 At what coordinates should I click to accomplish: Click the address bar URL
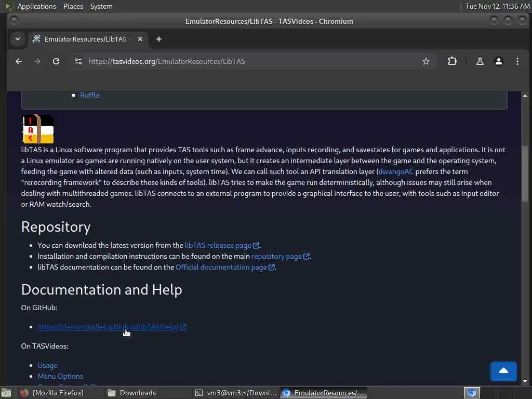tap(167, 61)
